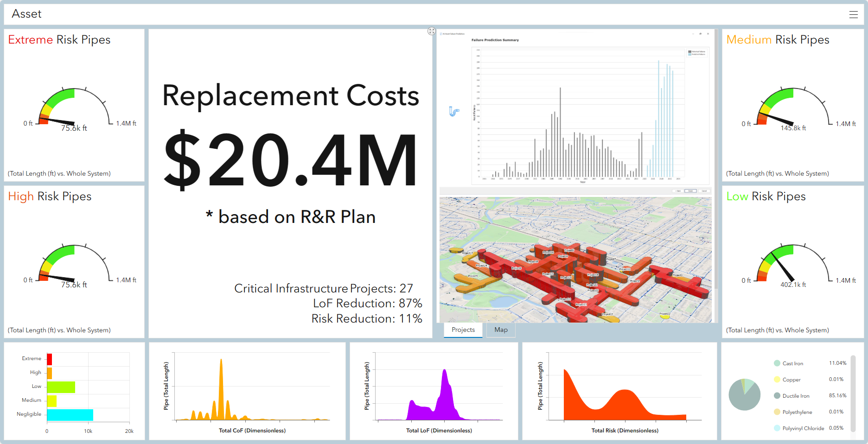Image resolution: width=868 pixels, height=444 pixels.
Task: Click the blue pipe icon beside the failure chart
Action: pos(454,111)
